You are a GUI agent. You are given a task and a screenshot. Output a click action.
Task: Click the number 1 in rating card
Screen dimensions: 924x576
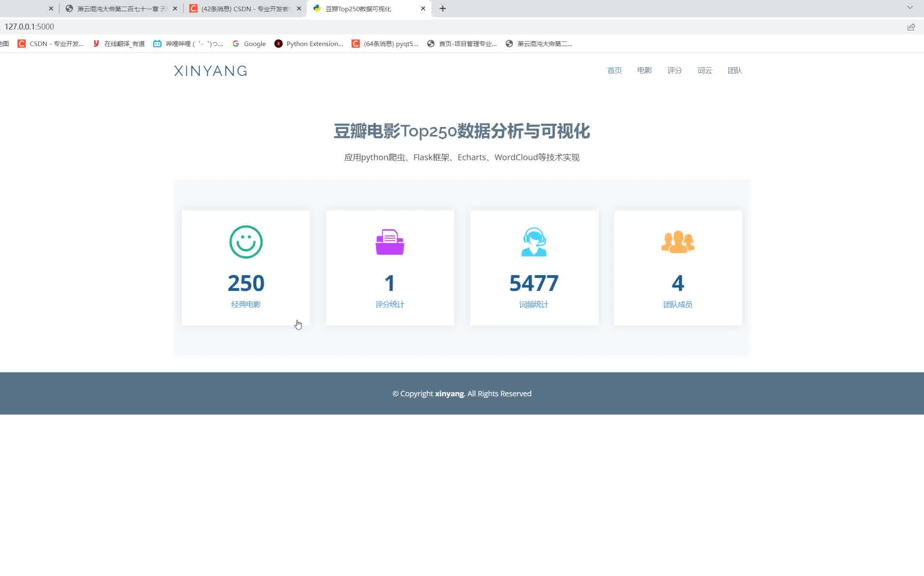(x=390, y=283)
